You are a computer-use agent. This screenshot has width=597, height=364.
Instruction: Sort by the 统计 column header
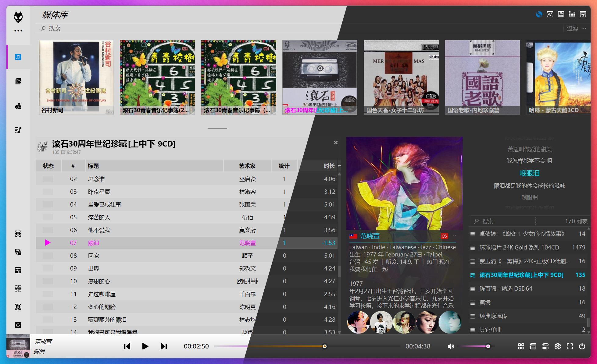[284, 166]
